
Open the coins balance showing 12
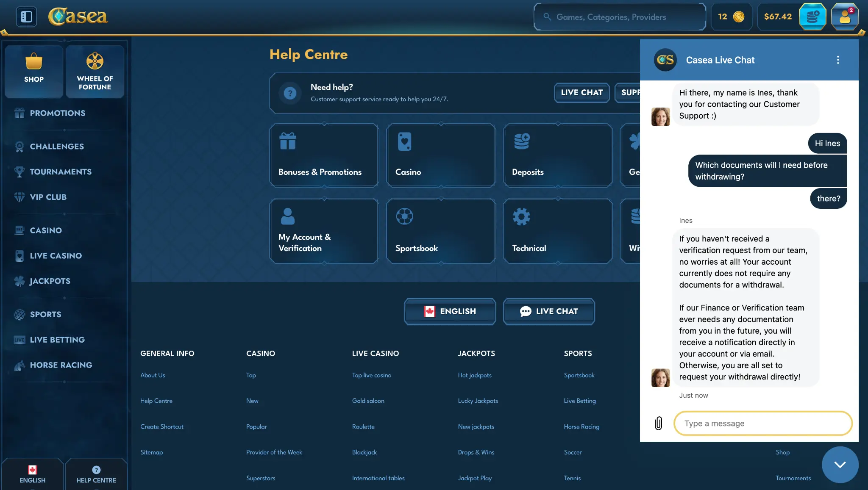click(731, 17)
